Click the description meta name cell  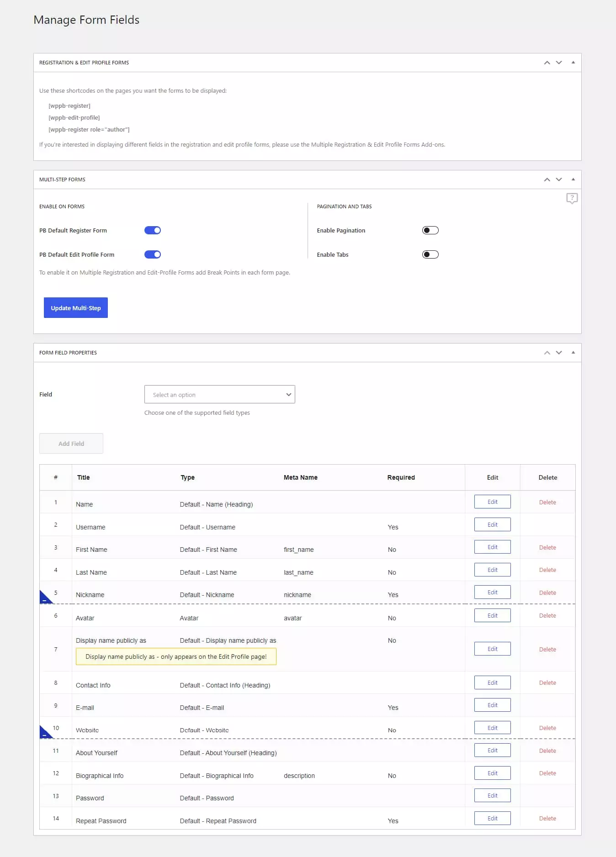(299, 776)
